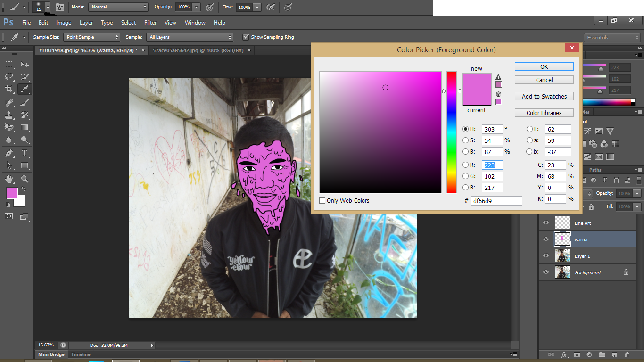Click the hex value field showing df66d9
Viewport: 644px width, 362px height.
496,200
